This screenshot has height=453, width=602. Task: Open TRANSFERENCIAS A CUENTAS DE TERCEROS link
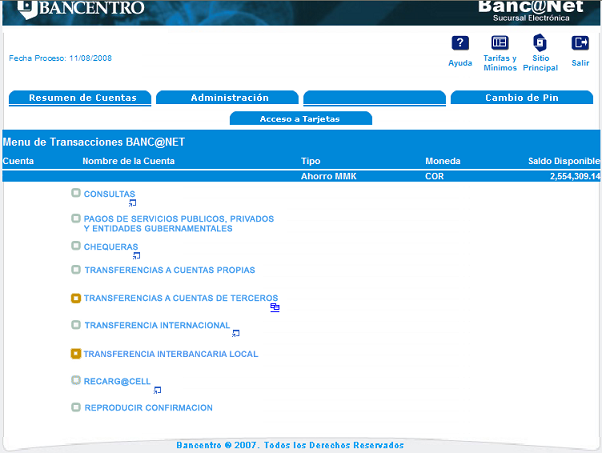coord(181,298)
